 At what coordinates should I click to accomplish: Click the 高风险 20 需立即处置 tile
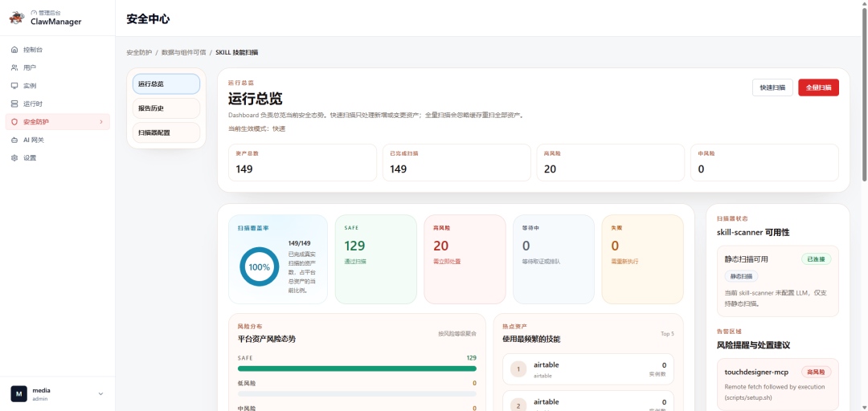pos(465,259)
